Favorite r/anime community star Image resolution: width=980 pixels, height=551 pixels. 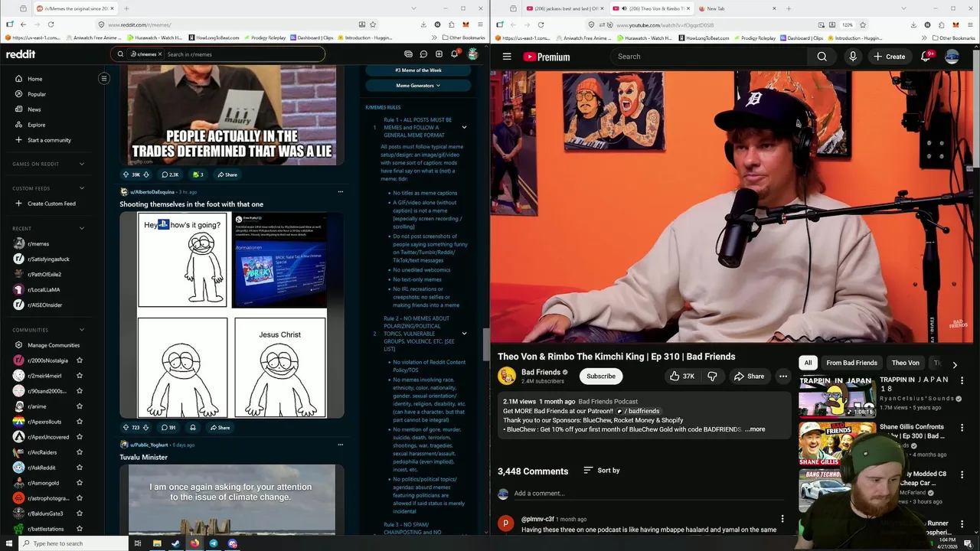tap(80, 406)
